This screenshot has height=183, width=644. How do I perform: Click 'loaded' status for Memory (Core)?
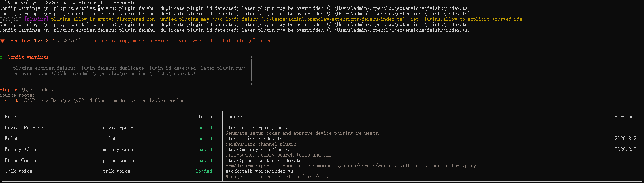tap(204, 149)
